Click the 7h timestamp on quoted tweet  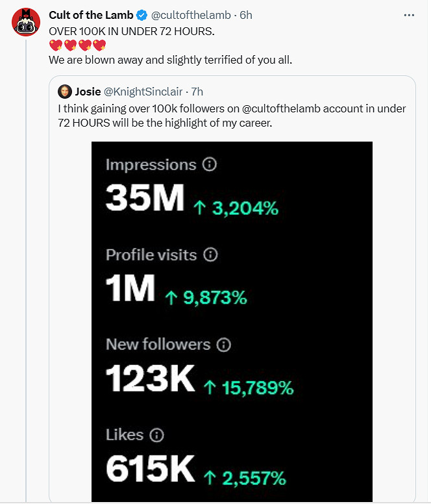pyautogui.click(x=197, y=91)
